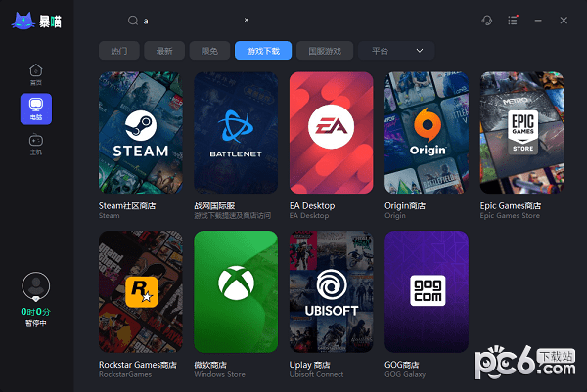Open the Ubisoft card
Image resolution: width=587 pixels, height=392 pixels.
tap(332, 291)
